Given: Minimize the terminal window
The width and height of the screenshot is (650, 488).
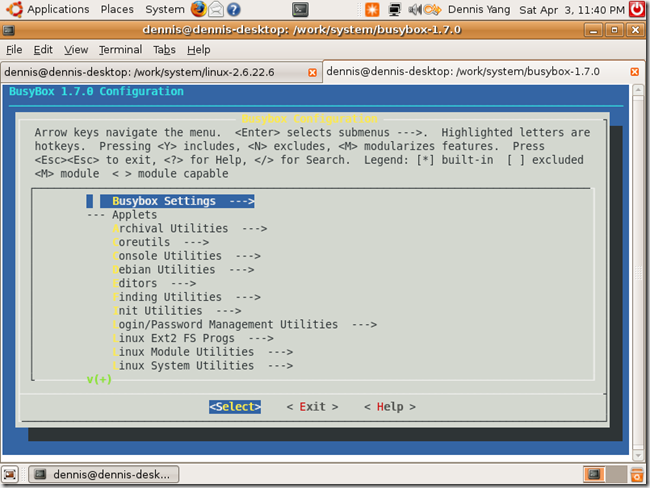Looking at the screenshot, I should 593,30.
